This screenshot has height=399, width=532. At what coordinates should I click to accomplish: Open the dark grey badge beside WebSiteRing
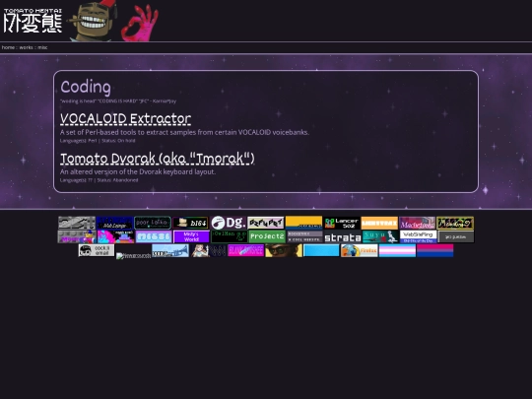point(456,236)
